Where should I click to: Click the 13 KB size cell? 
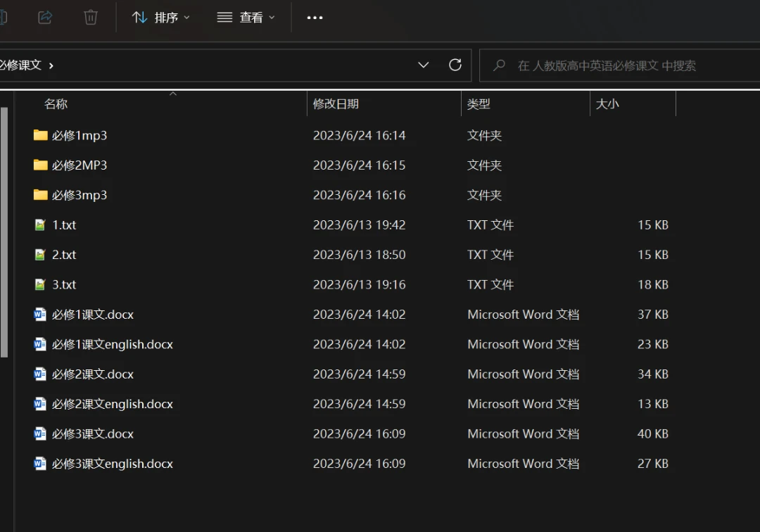click(x=653, y=404)
